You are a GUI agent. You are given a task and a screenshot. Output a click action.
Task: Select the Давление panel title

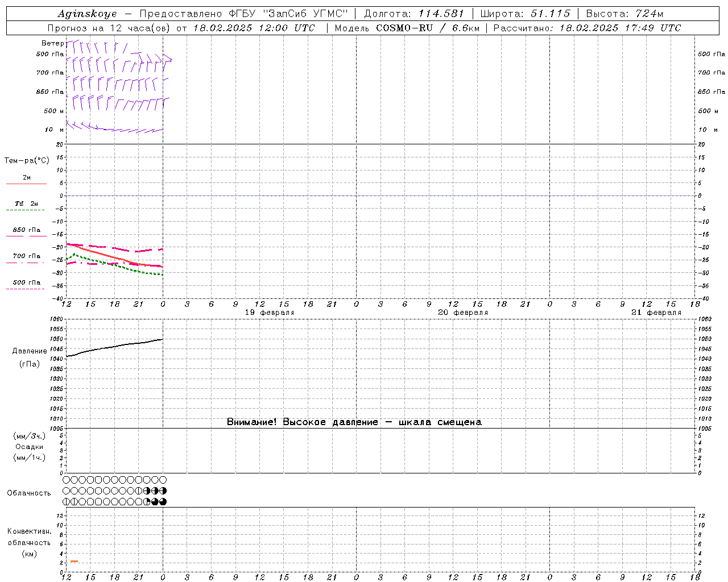30,351
